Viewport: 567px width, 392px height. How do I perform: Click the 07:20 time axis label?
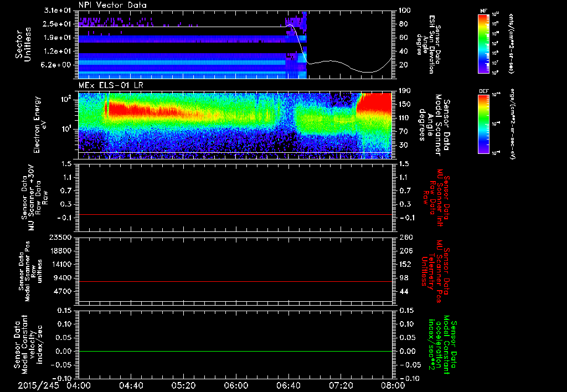(341, 385)
